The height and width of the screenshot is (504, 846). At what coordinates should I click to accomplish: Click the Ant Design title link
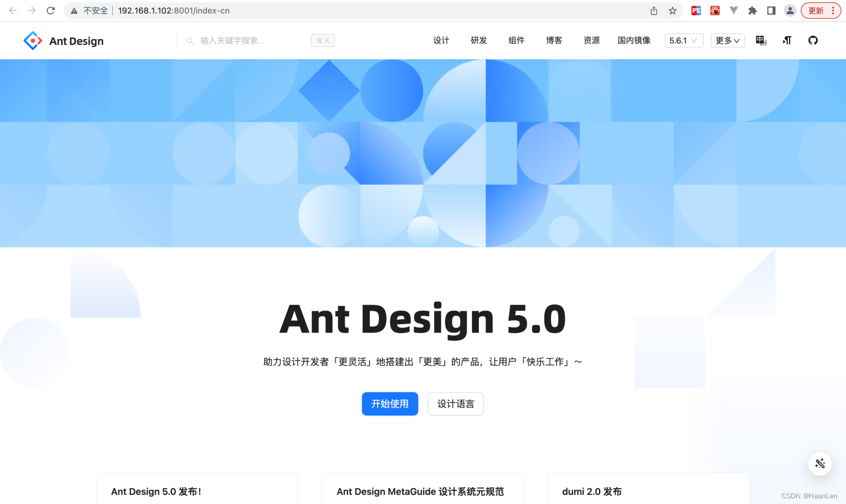[x=77, y=41]
